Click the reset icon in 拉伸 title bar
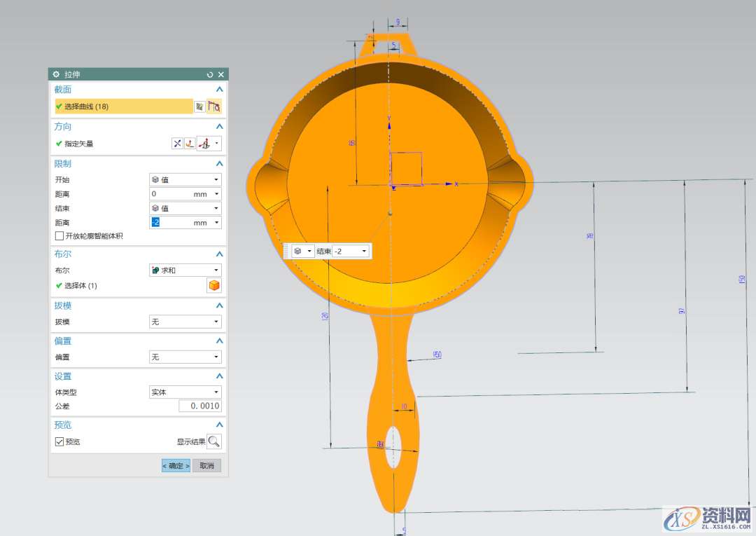756x536 pixels. click(x=210, y=74)
